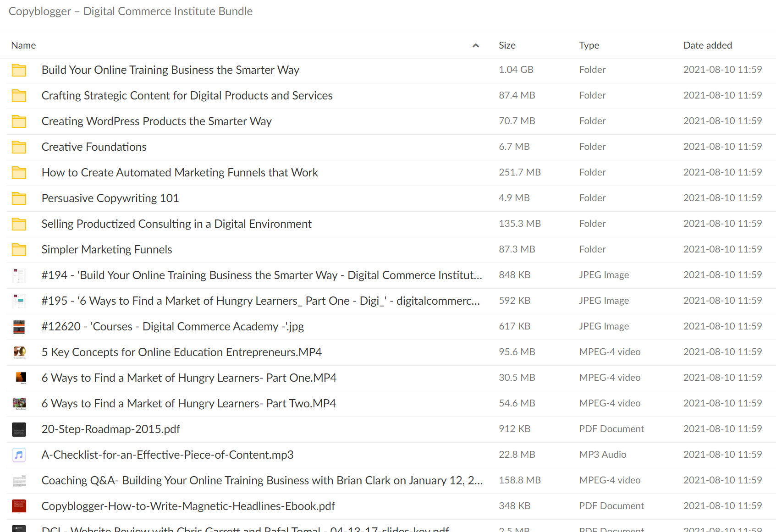Click folder icon beside Persuasive Copywriting 101

tap(19, 198)
